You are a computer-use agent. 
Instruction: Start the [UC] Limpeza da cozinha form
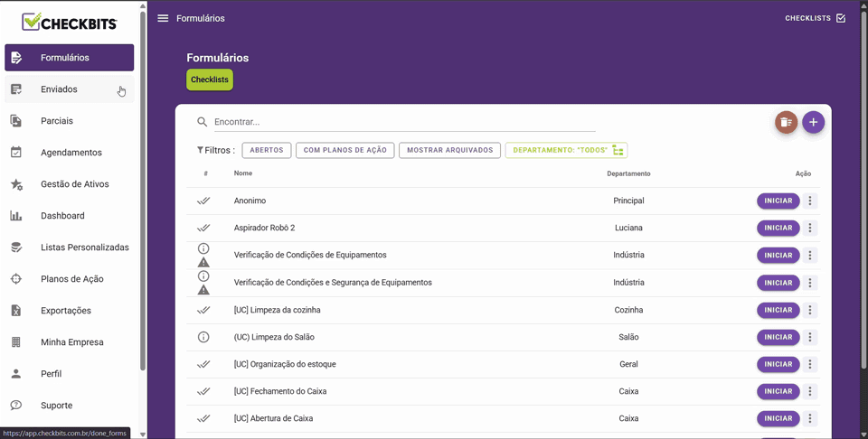click(778, 310)
